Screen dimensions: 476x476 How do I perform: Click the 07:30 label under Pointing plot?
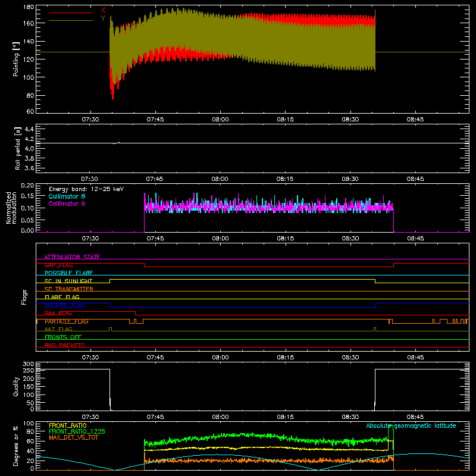90,120
